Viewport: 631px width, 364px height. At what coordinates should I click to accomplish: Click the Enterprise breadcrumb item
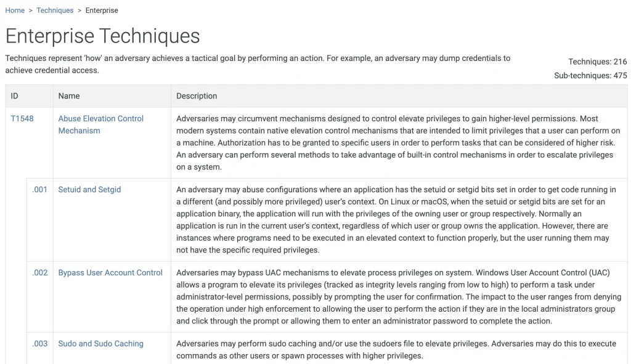[102, 10]
